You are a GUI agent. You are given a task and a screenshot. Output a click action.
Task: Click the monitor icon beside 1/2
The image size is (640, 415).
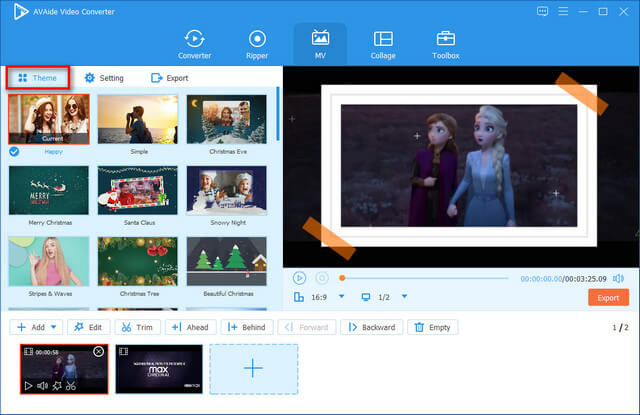click(x=366, y=297)
